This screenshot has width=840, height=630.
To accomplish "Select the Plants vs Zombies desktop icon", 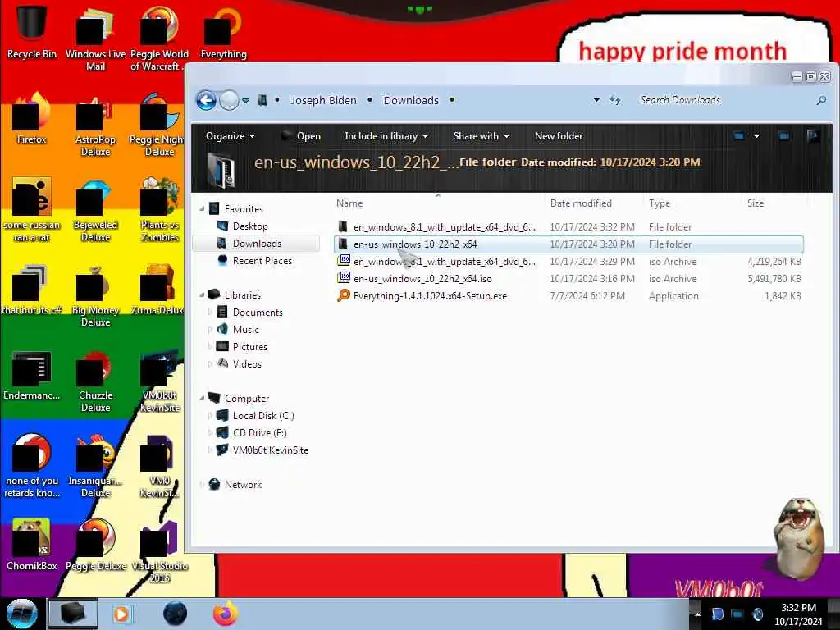I will click(x=160, y=209).
